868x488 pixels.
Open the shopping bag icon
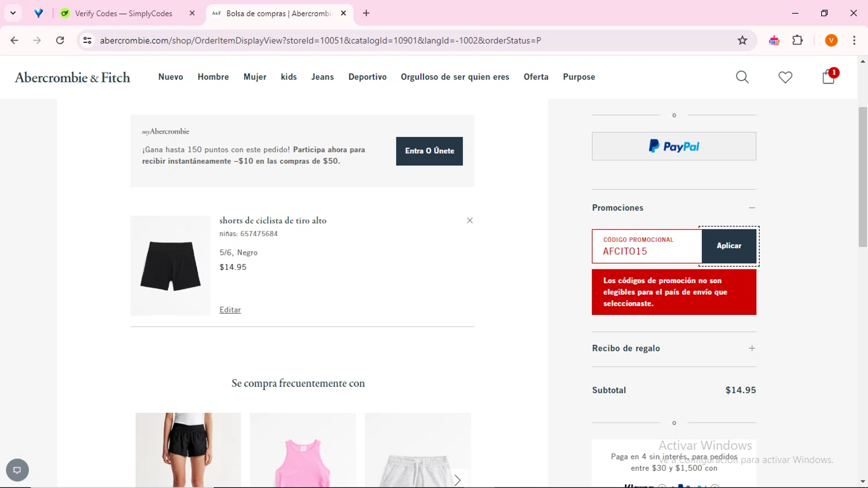tap(829, 77)
